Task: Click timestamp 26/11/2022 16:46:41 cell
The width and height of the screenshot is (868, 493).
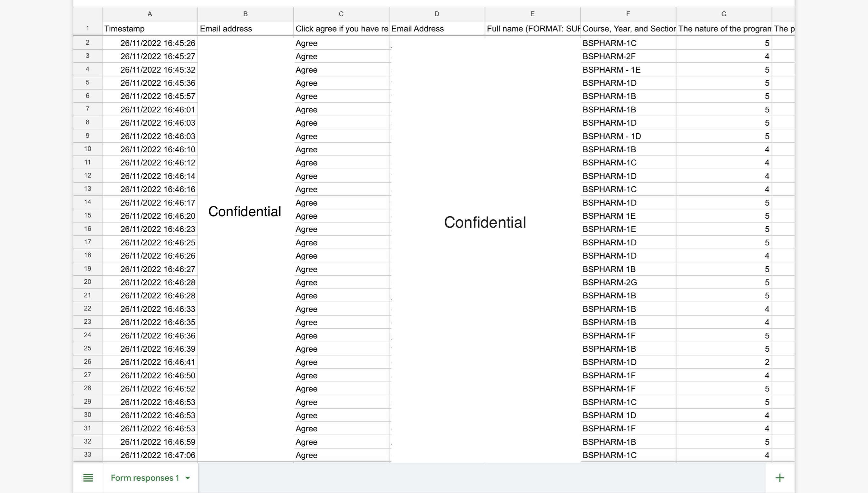Action: (150, 362)
